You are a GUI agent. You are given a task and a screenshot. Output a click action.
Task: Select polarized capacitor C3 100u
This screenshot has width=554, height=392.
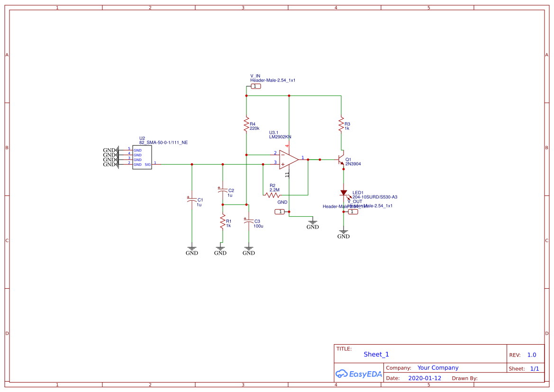click(x=248, y=221)
